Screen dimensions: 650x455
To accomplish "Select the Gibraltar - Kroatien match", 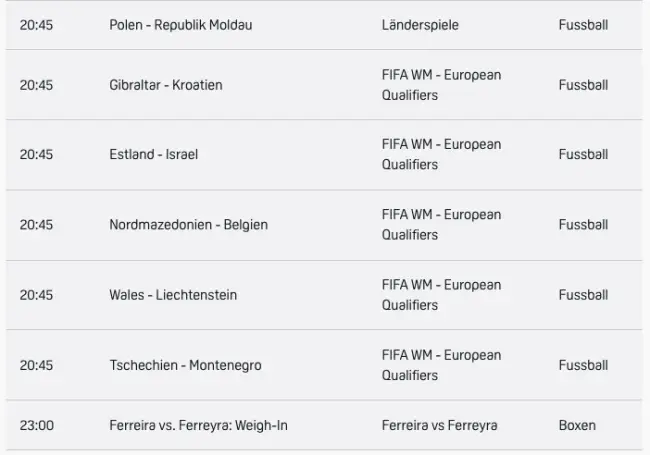I will (165, 85).
